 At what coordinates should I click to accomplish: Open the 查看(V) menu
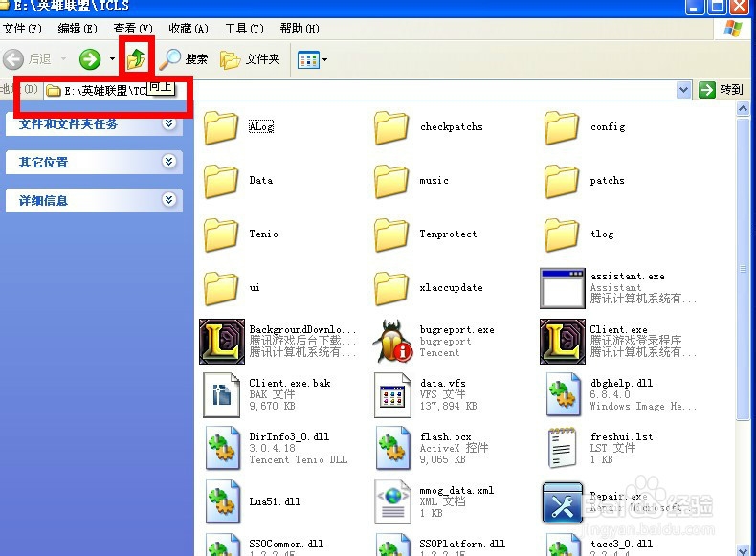pos(133,29)
